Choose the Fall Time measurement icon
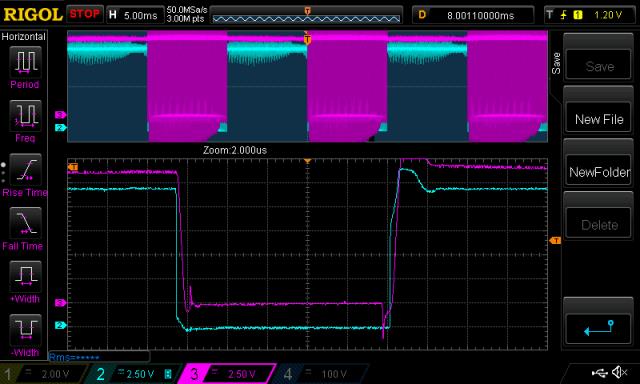 tap(25, 222)
